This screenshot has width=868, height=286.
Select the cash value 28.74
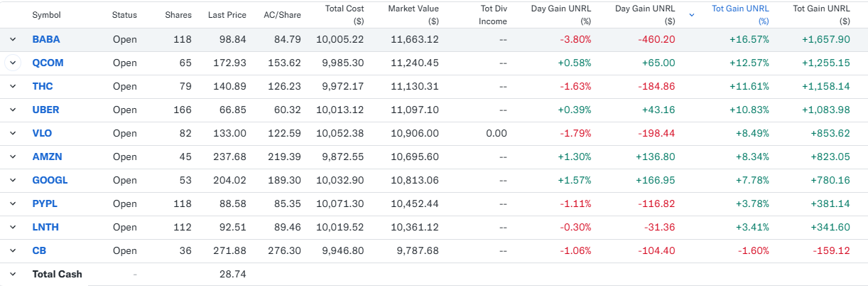coord(234,274)
